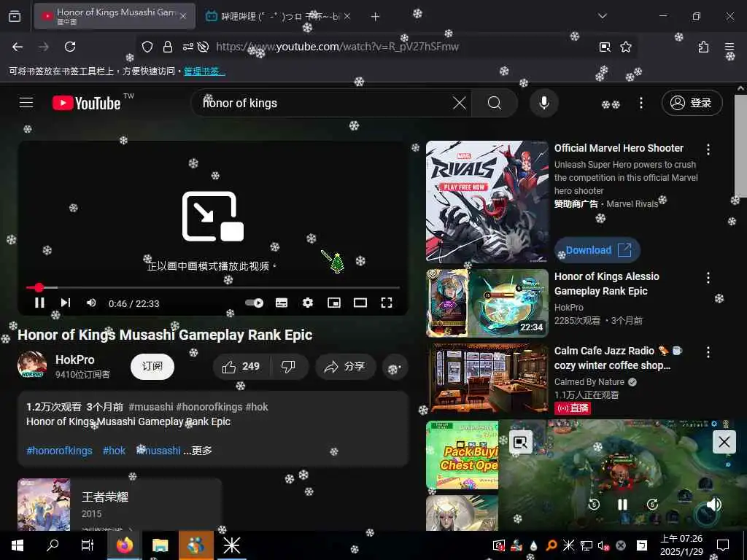This screenshot has width=747, height=560.
Task: Open Calm Cafe Jazz Radio title
Action: 619,358
